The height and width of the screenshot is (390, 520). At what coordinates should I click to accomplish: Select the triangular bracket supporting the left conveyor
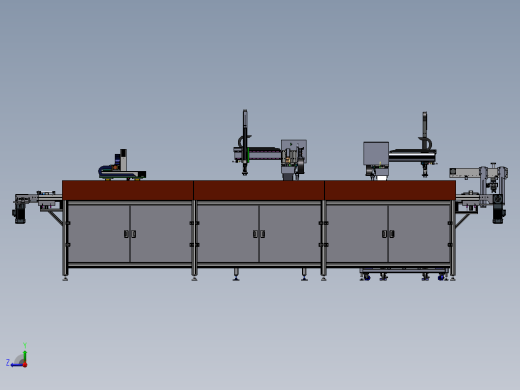(55, 216)
